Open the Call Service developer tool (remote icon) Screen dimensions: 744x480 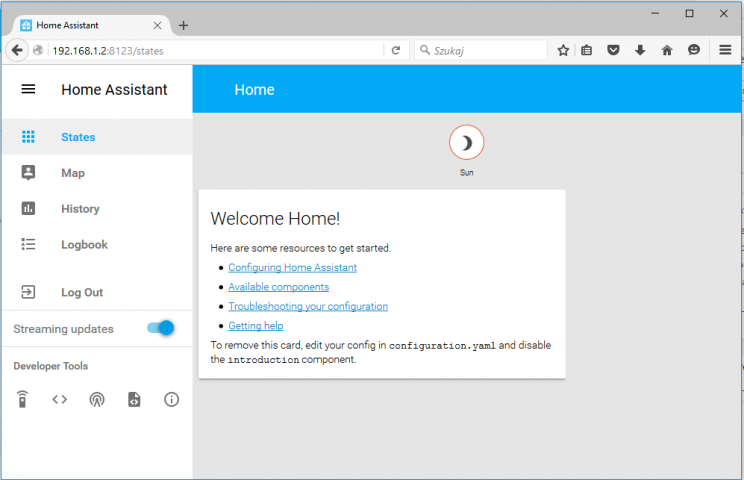coord(22,399)
